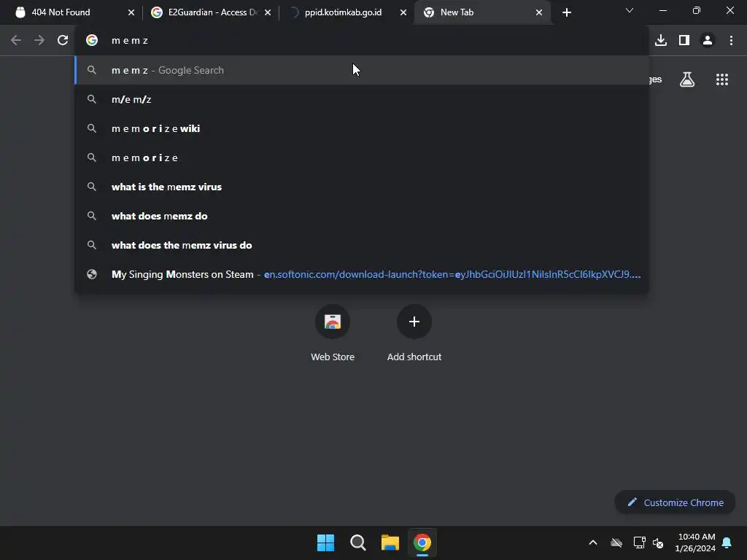Click the Add shortcut button
The height and width of the screenshot is (560, 747).
414,333
